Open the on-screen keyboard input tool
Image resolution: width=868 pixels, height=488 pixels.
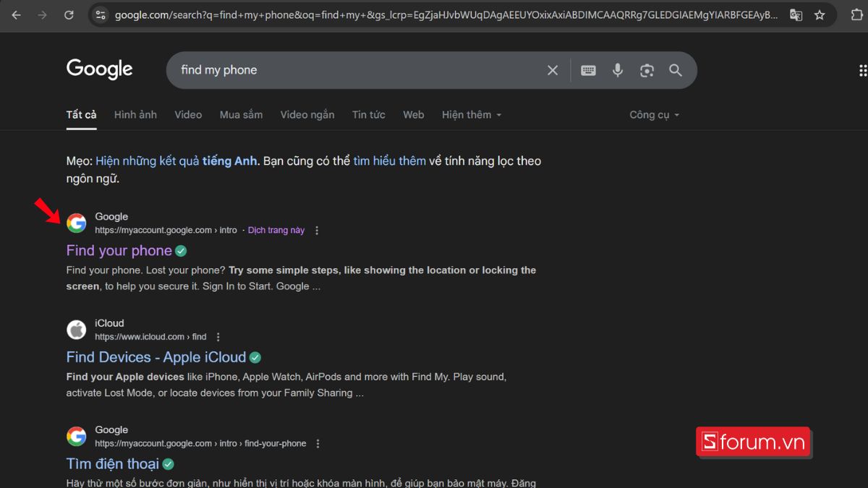(x=588, y=70)
